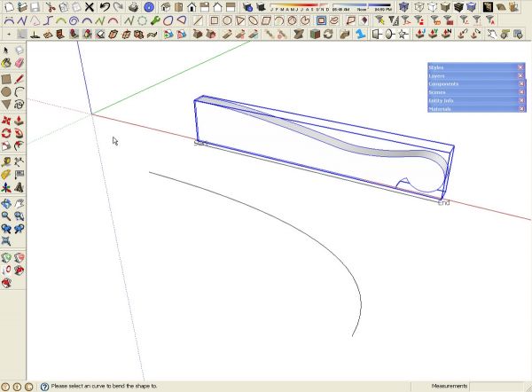The height and width of the screenshot is (392, 532).
Task: Select the Pencil line tool
Action: 19,79
